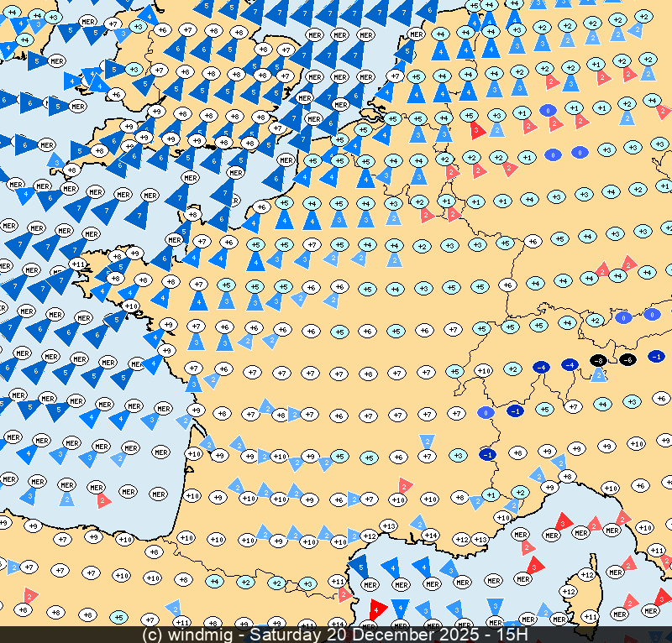Click red 2 arrow above +10 in southern France
This screenshot has width=672, height=643.
pos(405,485)
